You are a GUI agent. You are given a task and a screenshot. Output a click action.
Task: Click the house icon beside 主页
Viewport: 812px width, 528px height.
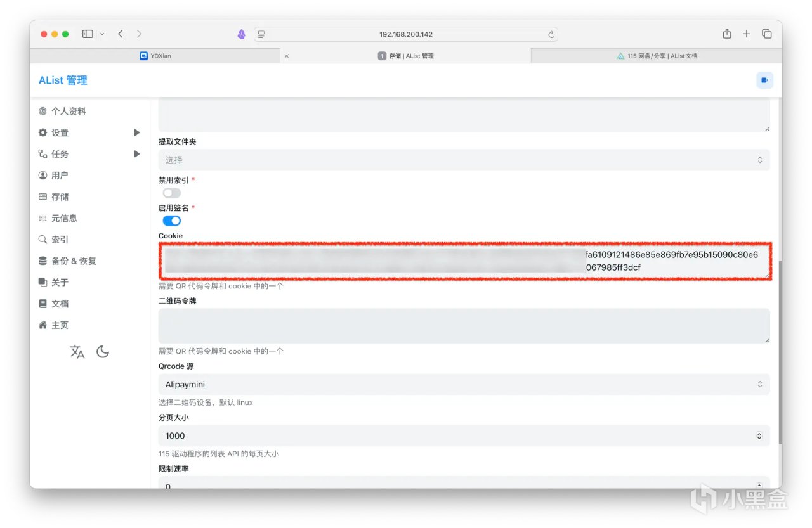pyautogui.click(x=43, y=325)
